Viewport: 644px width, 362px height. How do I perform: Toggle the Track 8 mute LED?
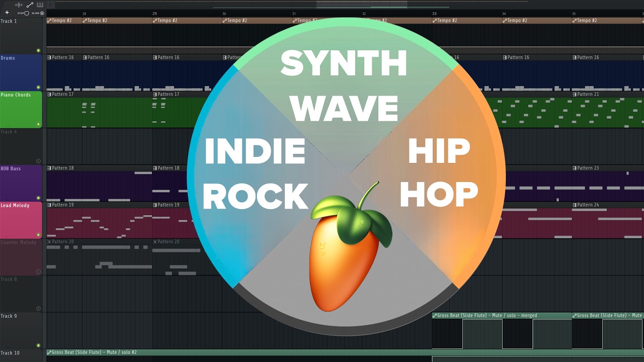tap(38, 309)
